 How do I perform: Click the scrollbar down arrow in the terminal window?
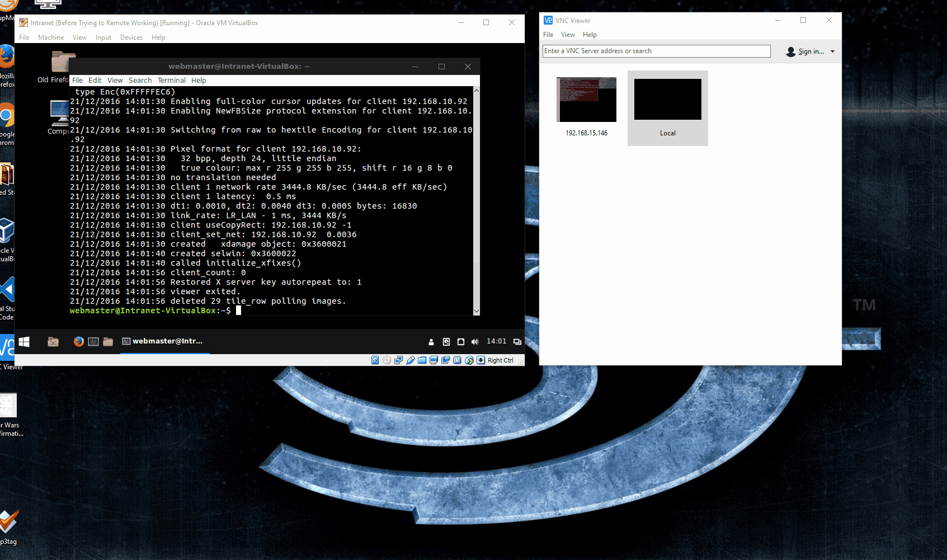pos(476,310)
